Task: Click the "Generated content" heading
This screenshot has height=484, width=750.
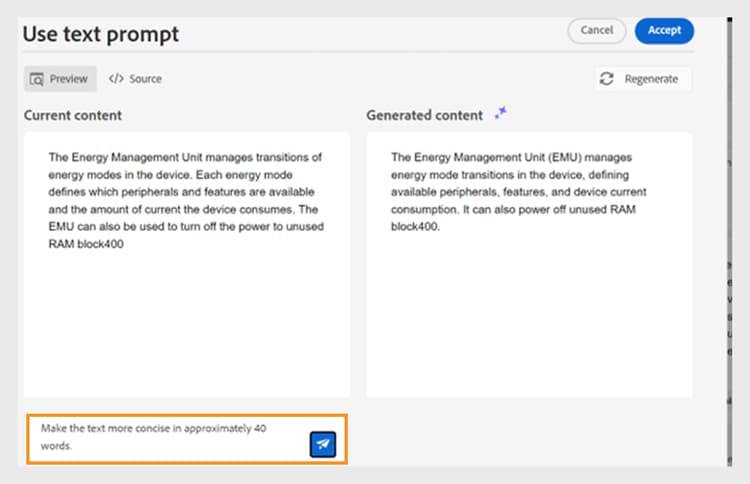Action: click(x=424, y=115)
